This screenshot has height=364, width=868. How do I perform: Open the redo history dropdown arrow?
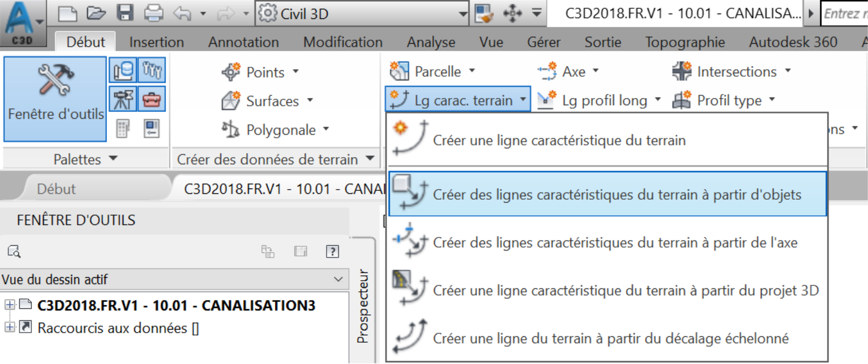(246, 14)
